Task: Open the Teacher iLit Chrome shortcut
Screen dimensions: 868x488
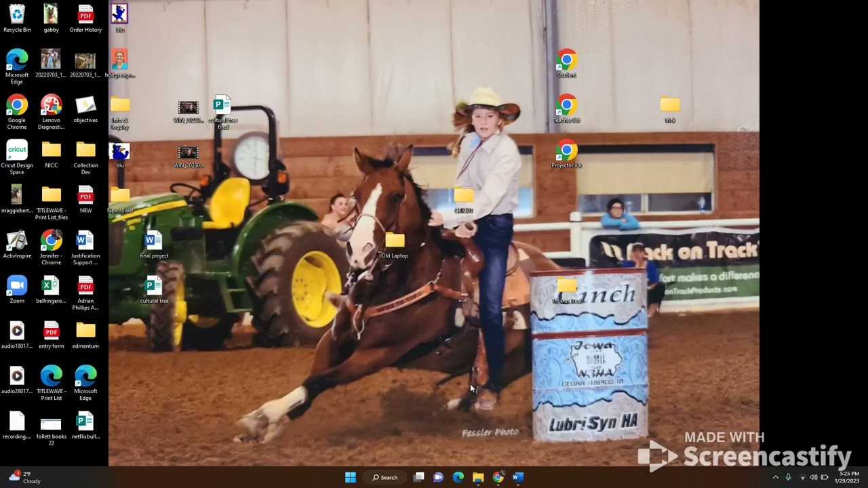Action: [566, 108]
